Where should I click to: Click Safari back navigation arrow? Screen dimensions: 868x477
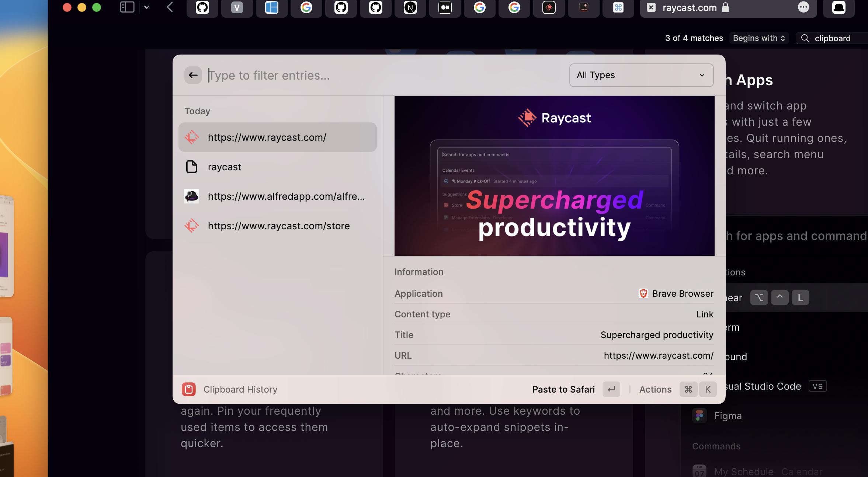(x=170, y=7)
